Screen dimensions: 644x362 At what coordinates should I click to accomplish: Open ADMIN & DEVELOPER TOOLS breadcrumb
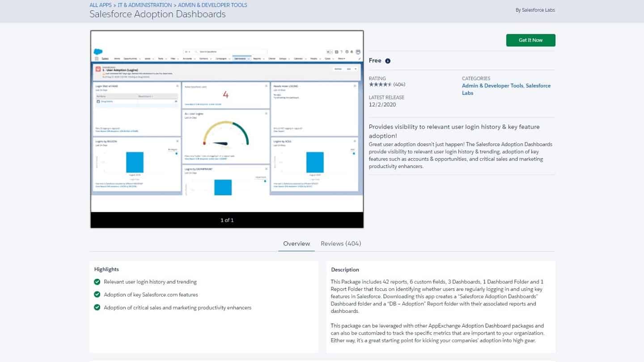212,5
